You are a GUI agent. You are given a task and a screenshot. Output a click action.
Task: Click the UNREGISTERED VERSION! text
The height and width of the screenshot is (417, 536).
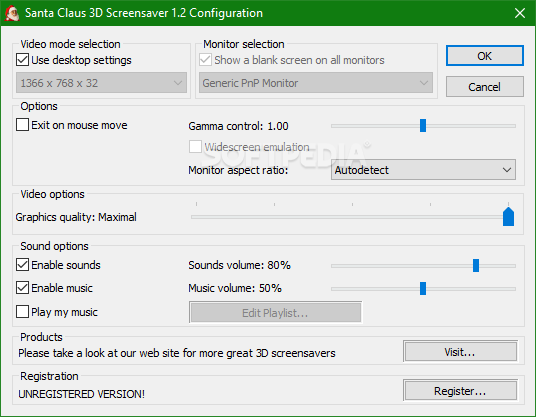[x=82, y=394]
